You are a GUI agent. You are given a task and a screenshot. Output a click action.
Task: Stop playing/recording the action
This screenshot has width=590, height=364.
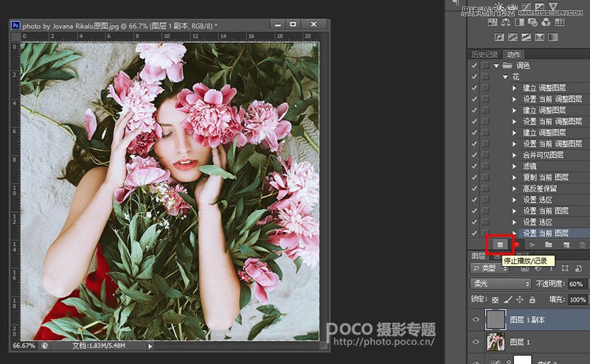tap(500, 245)
